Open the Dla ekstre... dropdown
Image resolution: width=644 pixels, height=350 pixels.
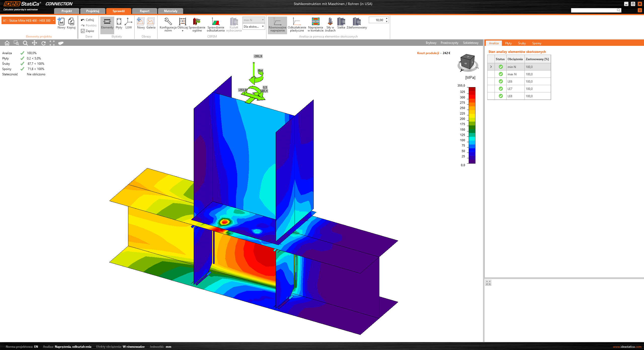click(254, 26)
